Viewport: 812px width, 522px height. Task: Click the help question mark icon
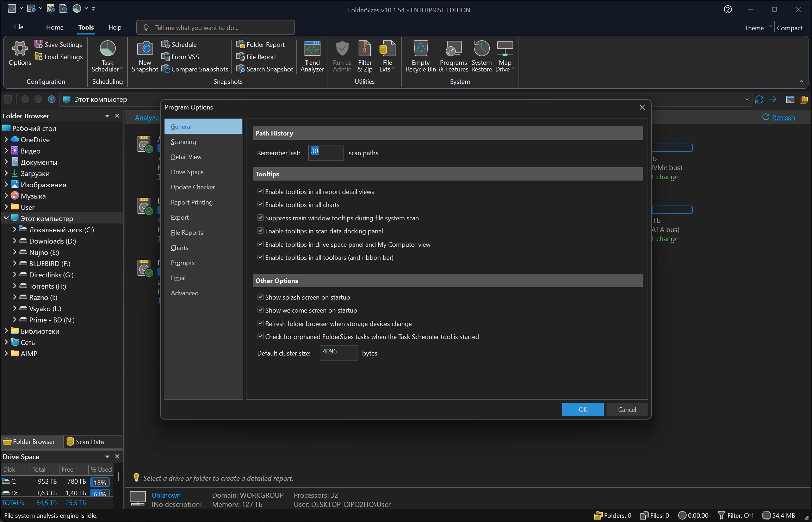(728, 10)
